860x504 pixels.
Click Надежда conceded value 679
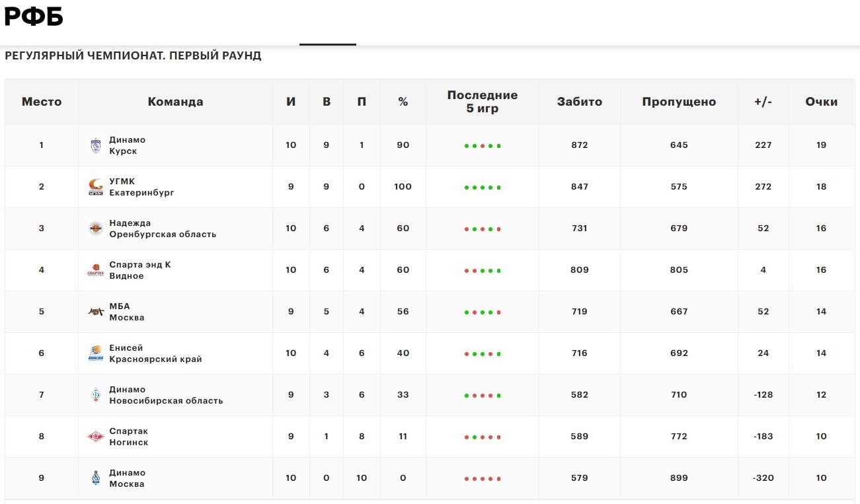(x=679, y=229)
